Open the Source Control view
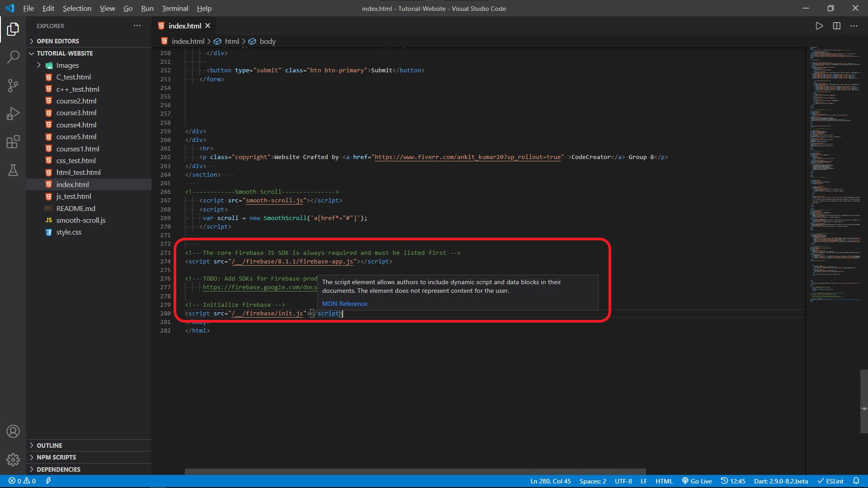The image size is (868, 488). (x=13, y=85)
